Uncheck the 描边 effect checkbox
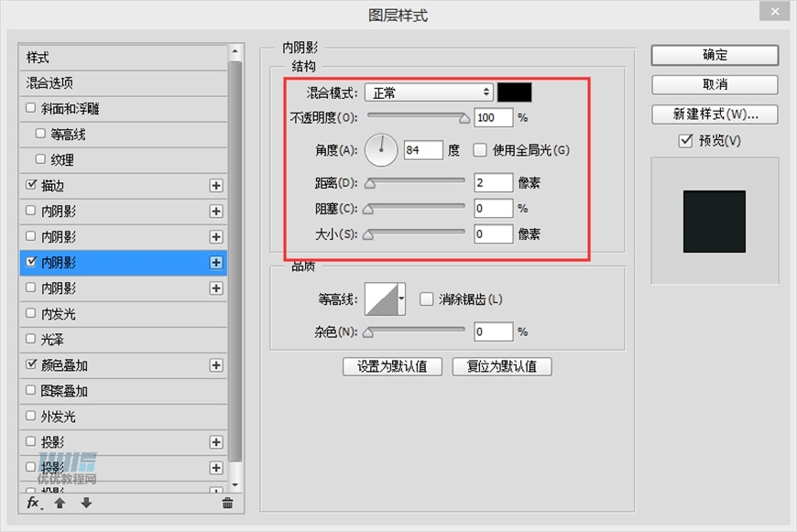 (x=31, y=185)
